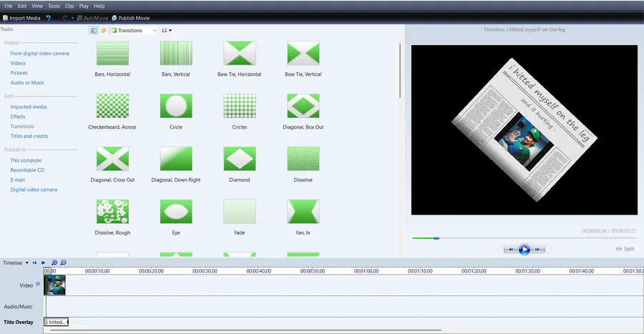644x334 pixels.
Task: Open the View menu
Action: (37, 6)
